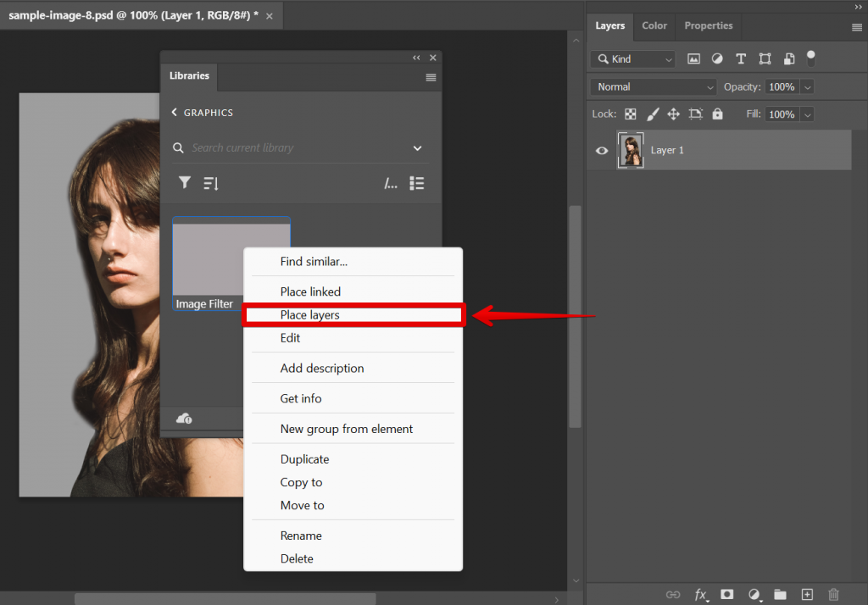
Task: Choose Place layers from context menu
Action: pyautogui.click(x=310, y=315)
